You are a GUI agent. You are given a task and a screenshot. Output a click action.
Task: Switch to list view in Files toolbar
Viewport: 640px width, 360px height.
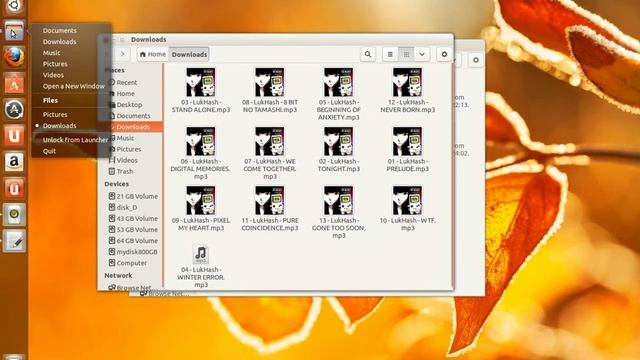(x=390, y=54)
